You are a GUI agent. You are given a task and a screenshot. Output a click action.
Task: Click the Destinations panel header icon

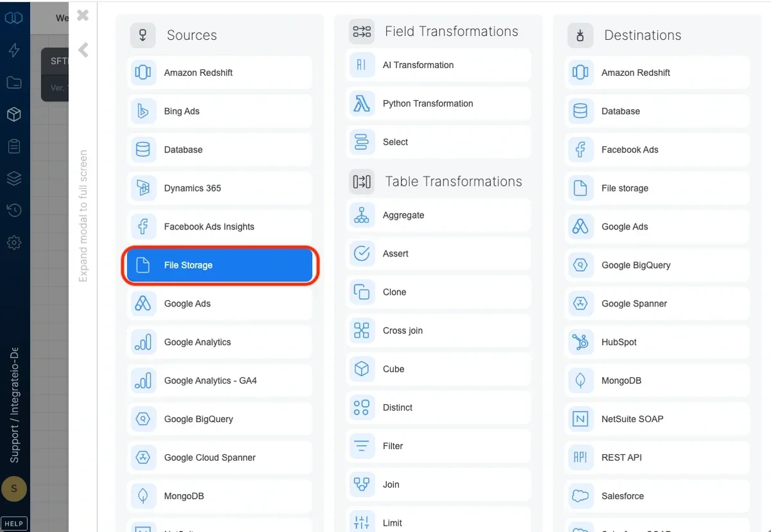coord(580,36)
